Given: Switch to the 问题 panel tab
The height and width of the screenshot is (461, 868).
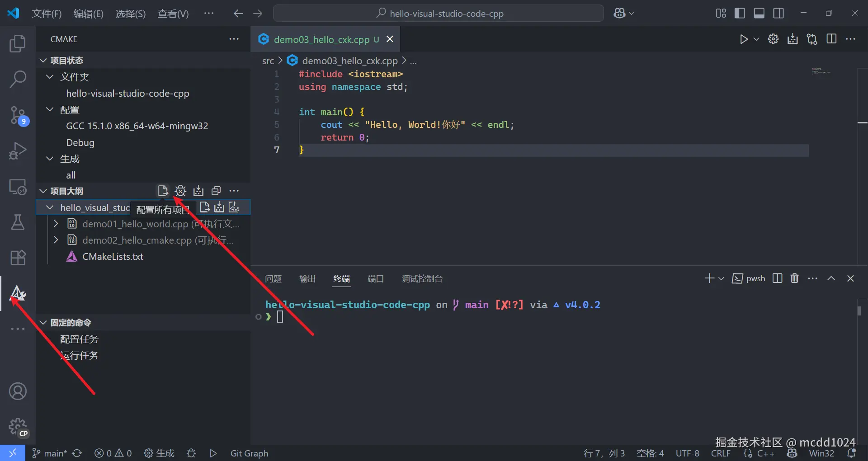Looking at the screenshot, I should [273, 278].
